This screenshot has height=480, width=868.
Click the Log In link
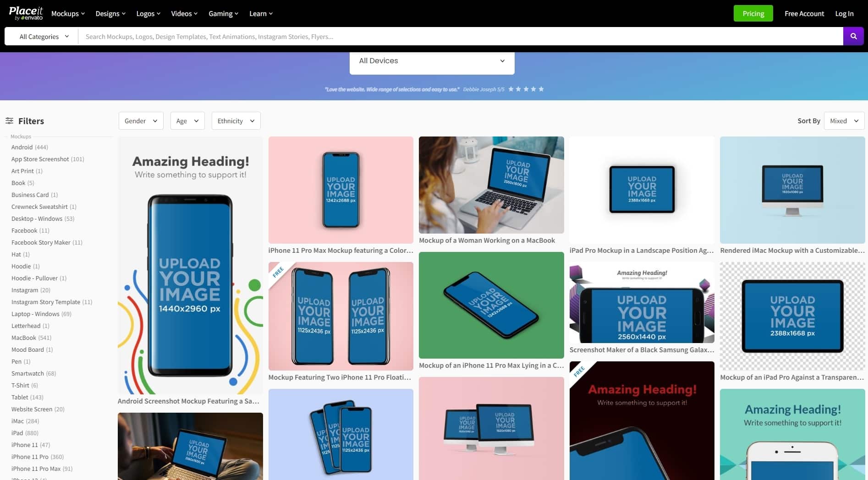pos(844,14)
